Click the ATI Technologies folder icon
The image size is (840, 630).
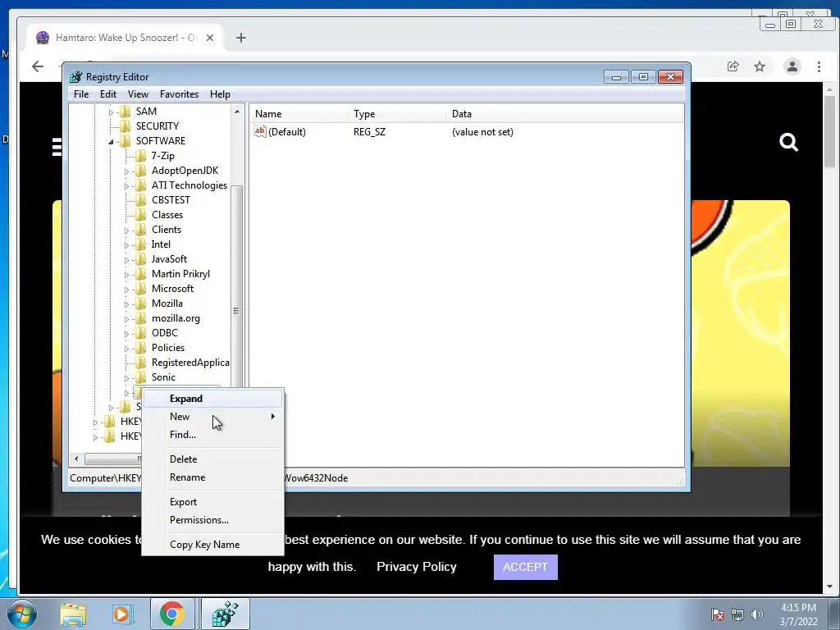click(140, 185)
